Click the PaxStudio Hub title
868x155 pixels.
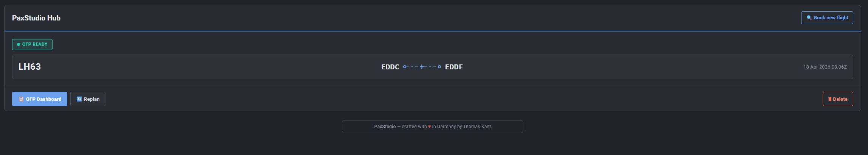(36, 18)
